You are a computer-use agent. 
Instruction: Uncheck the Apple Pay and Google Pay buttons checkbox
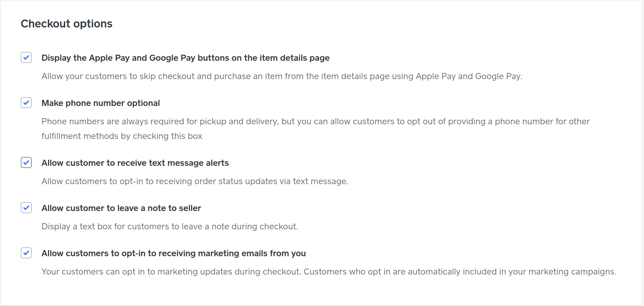tap(26, 57)
